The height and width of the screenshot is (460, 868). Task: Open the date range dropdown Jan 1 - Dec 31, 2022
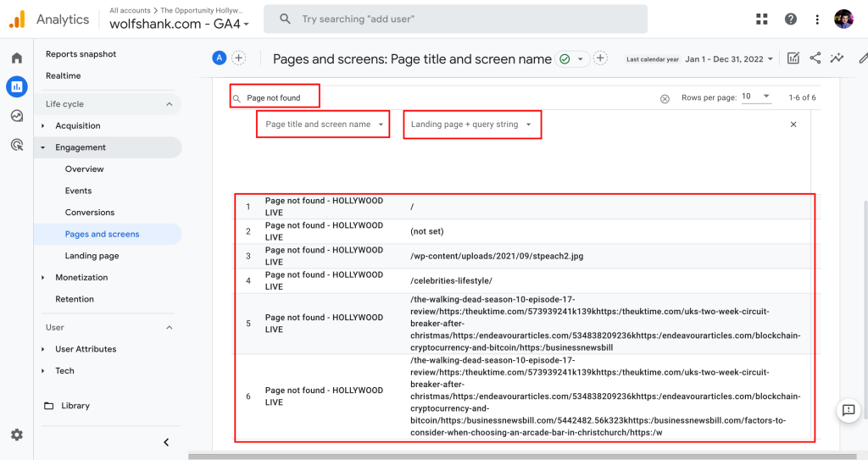pyautogui.click(x=729, y=59)
